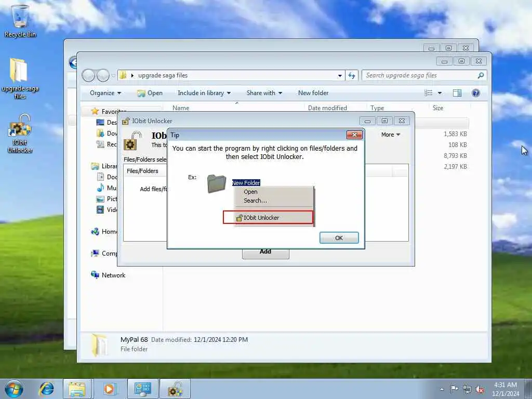Image resolution: width=532 pixels, height=399 pixels.
Task: Click upgrade saga files in address bar
Action: 163,75
